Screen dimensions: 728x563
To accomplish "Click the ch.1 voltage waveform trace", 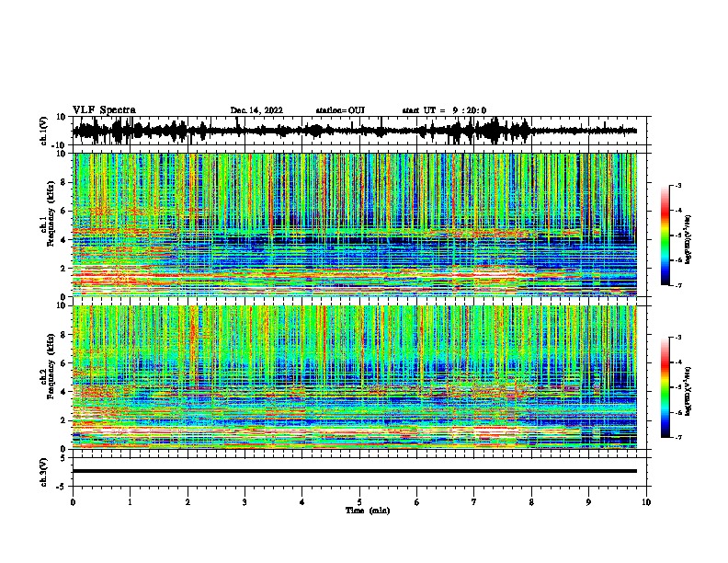I will click(x=355, y=131).
